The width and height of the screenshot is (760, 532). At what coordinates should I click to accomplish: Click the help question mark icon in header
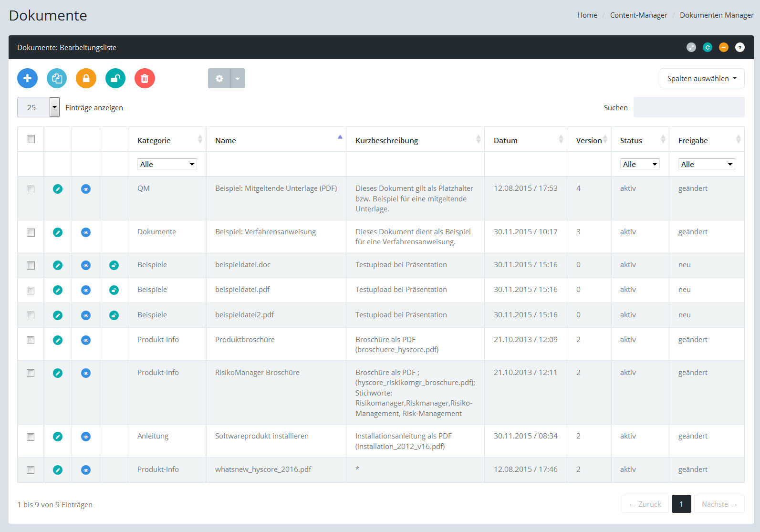click(739, 47)
